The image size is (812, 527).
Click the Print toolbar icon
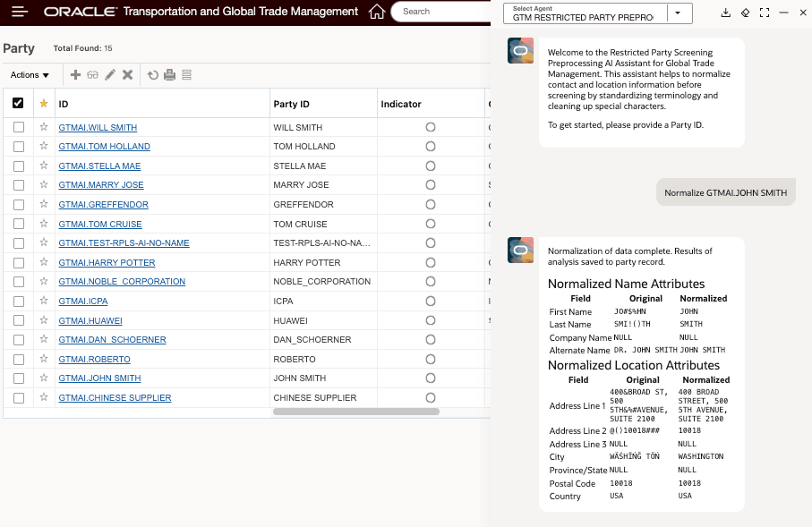click(170, 75)
